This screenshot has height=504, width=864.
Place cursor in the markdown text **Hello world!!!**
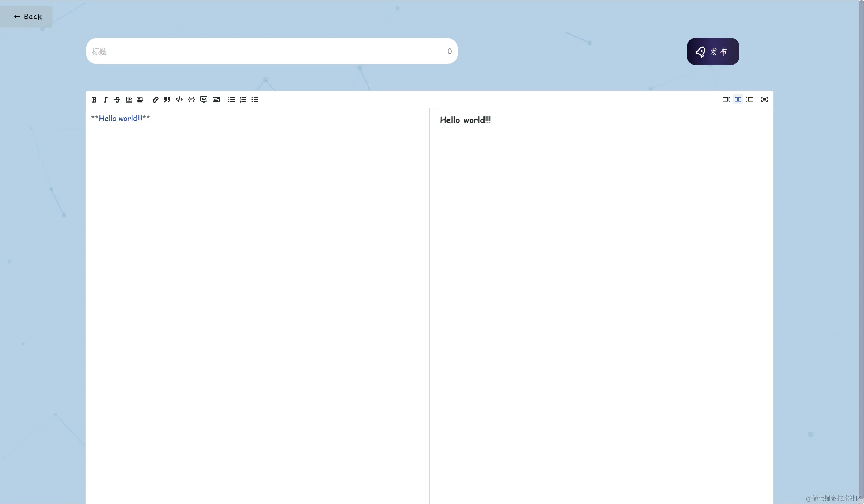pyautogui.click(x=120, y=119)
